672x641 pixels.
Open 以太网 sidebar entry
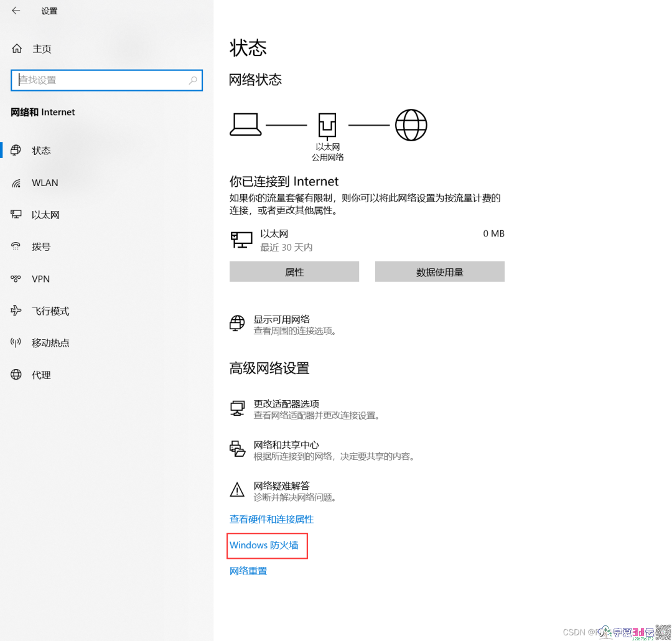pos(45,215)
